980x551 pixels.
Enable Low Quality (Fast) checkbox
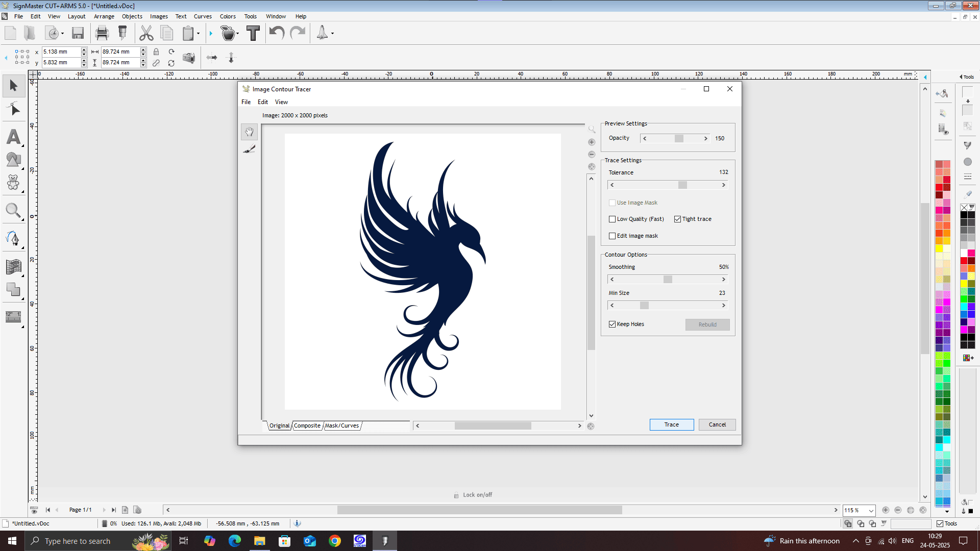(x=612, y=219)
